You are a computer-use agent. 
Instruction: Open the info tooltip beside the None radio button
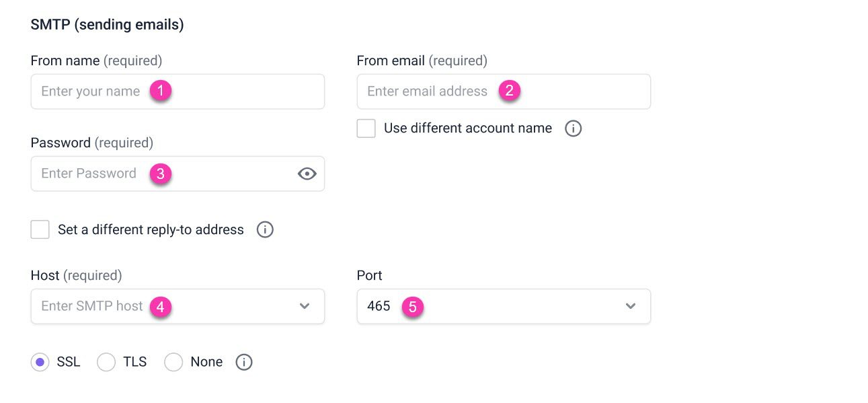(x=243, y=362)
